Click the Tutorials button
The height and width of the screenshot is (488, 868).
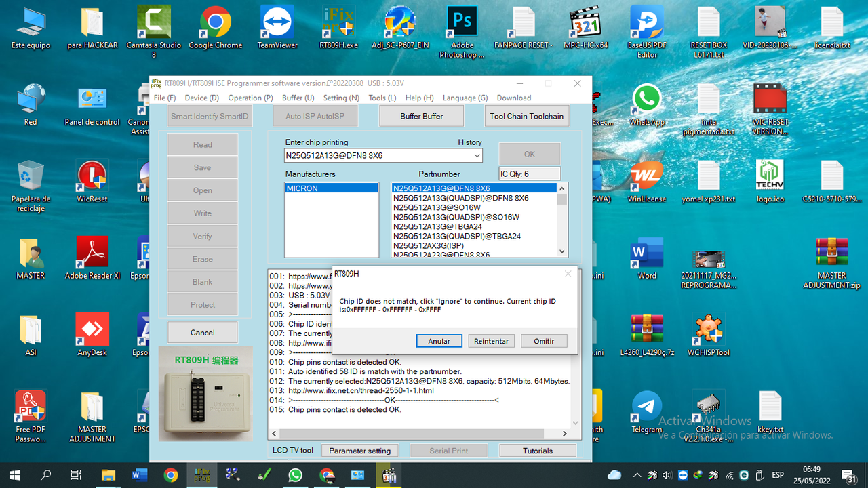point(538,451)
